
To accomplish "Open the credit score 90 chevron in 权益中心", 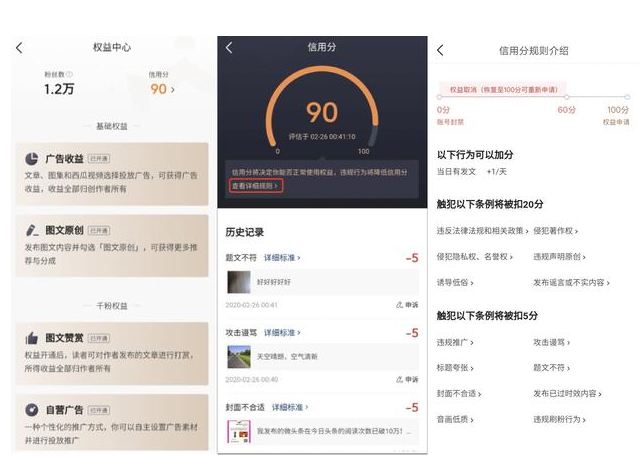I will (x=173, y=90).
